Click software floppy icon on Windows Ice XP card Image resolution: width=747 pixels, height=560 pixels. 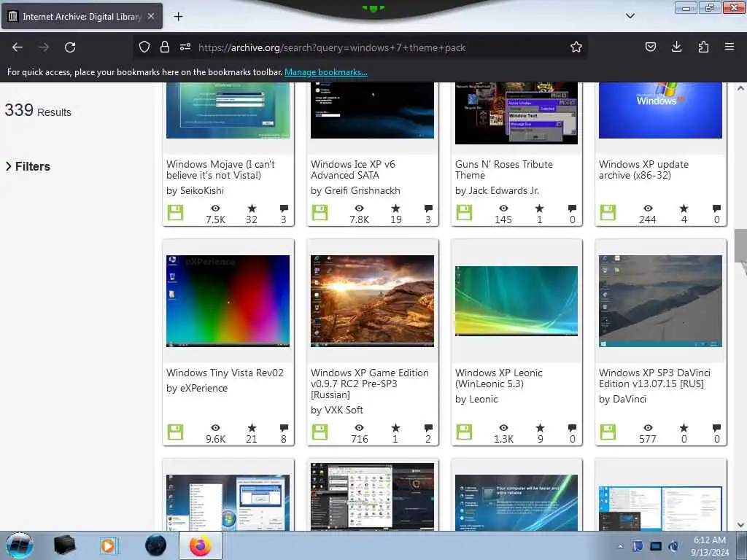pos(320,213)
